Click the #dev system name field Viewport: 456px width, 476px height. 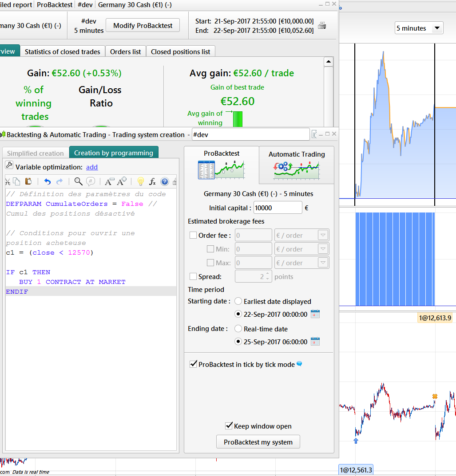(250, 134)
